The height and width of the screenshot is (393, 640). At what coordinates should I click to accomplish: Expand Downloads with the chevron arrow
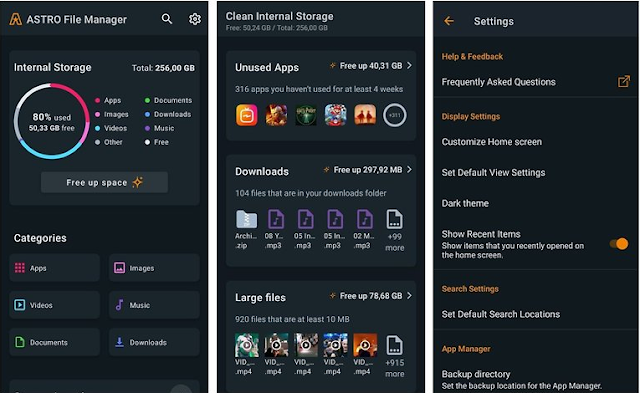click(409, 169)
